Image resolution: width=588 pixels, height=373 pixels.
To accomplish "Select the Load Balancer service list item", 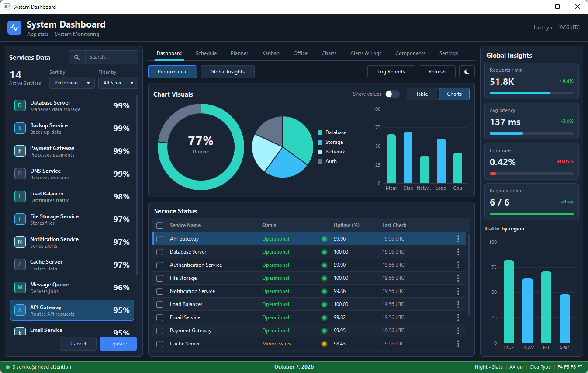I will coord(72,197).
